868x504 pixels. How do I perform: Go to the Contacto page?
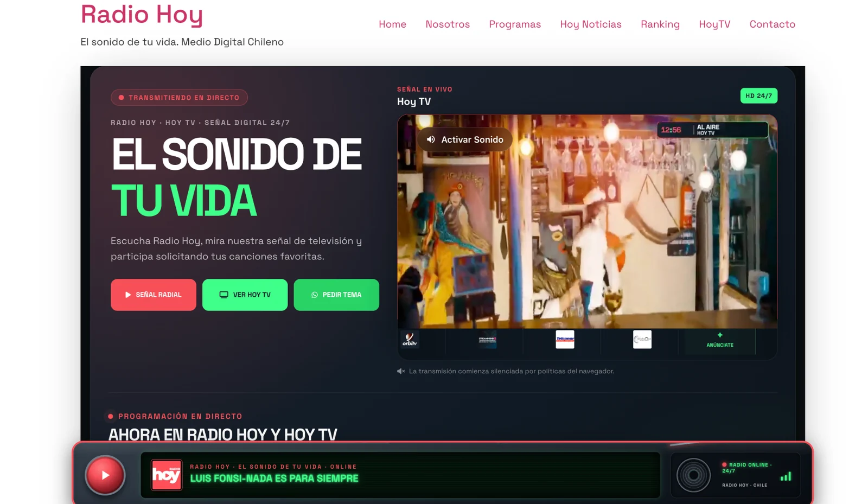[x=772, y=24]
